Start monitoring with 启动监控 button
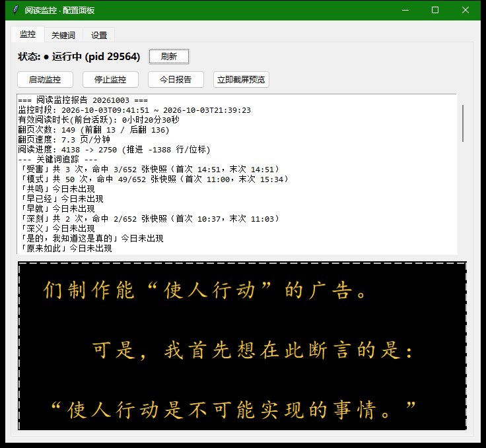The width and height of the screenshot is (486, 448). 45,80
